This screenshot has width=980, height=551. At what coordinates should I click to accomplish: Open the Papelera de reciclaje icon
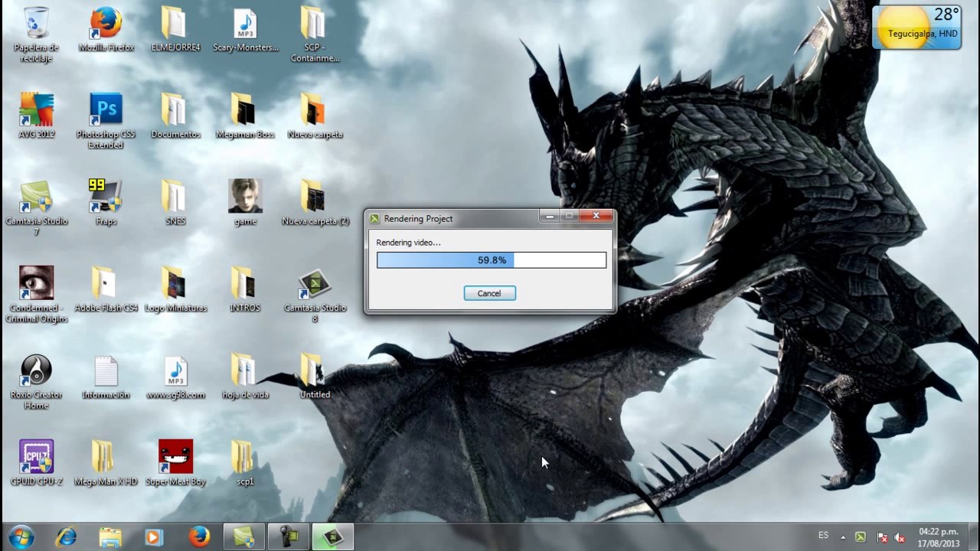[36, 34]
